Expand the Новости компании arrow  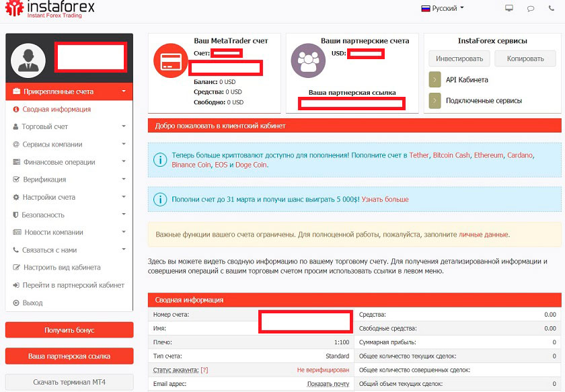point(124,232)
